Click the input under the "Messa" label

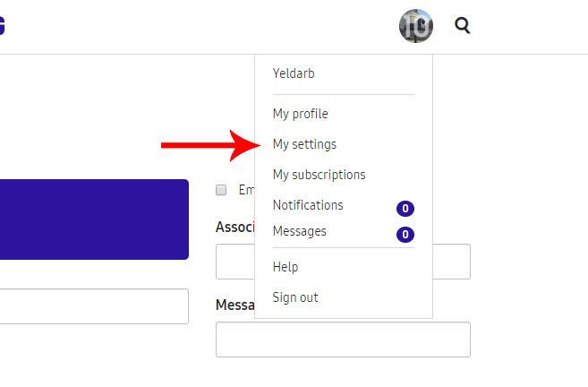click(343, 340)
